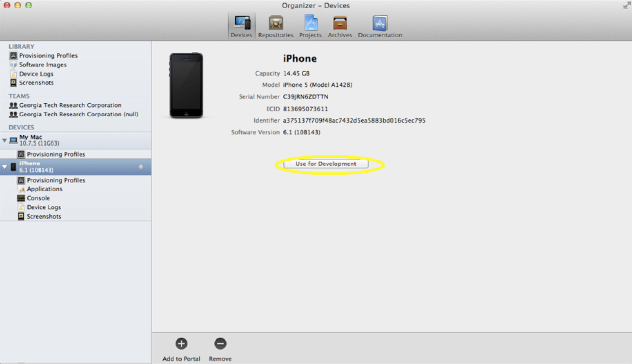Select Provisioning Profiles under My Mac
Image resolution: width=632 pixels, height=364 pixels.
click(x=56, y=154)
